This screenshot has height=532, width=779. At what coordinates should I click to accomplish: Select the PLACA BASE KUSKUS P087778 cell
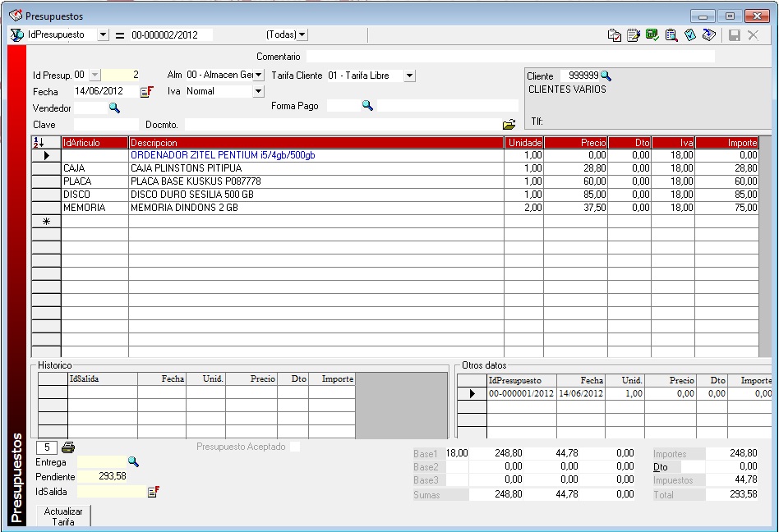coord(316,181)
